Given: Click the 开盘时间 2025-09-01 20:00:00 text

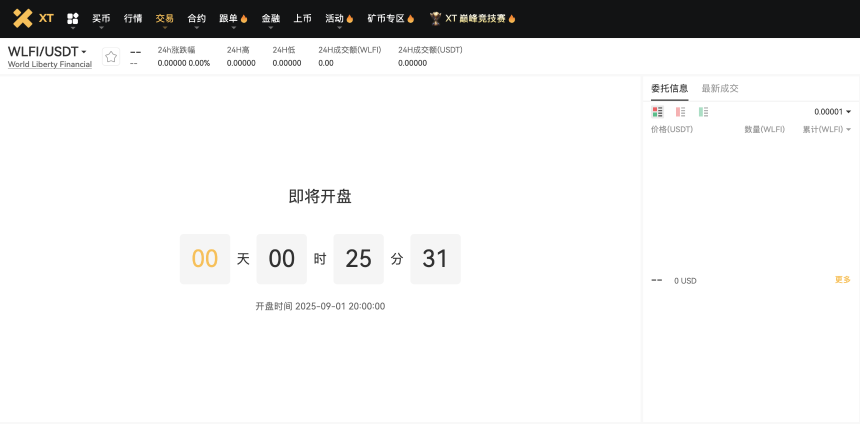Looking at the screenshot, I should click(x=320, y=306).
